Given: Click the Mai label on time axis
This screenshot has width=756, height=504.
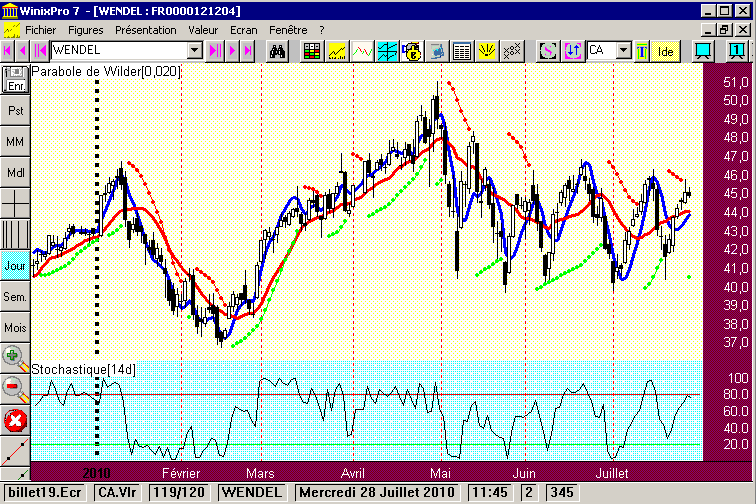Looking at the screenshot, I should coord(440,473).
